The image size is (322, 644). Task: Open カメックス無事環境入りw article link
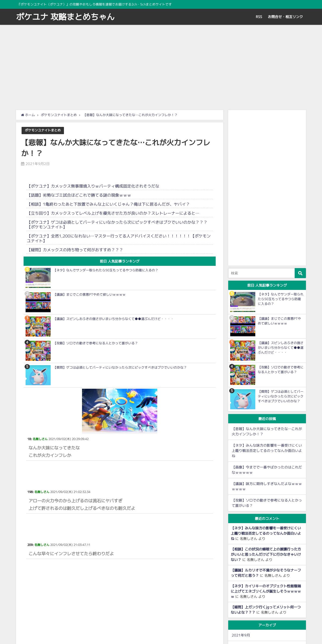coord(93,186)
